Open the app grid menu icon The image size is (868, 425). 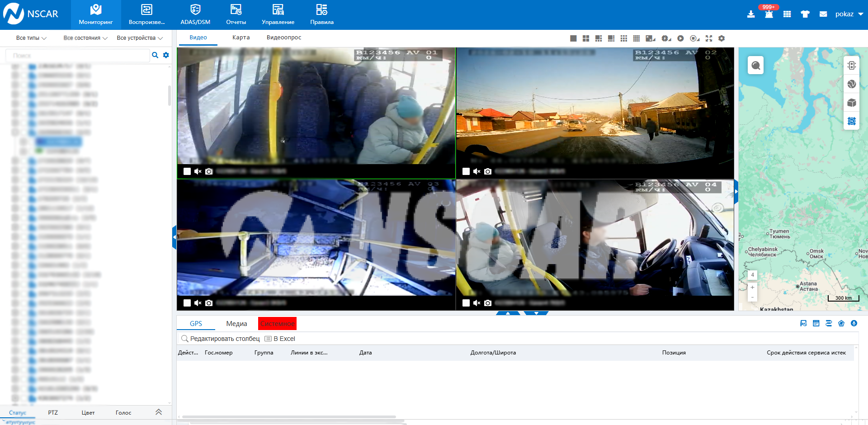tap(787, 14)
